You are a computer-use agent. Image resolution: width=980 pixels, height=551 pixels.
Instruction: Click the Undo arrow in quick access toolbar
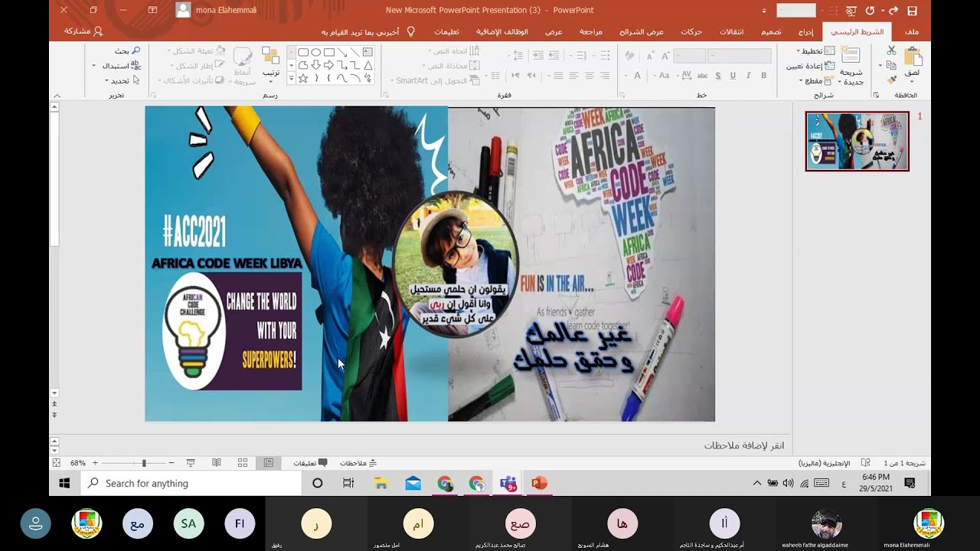(893, 11)
